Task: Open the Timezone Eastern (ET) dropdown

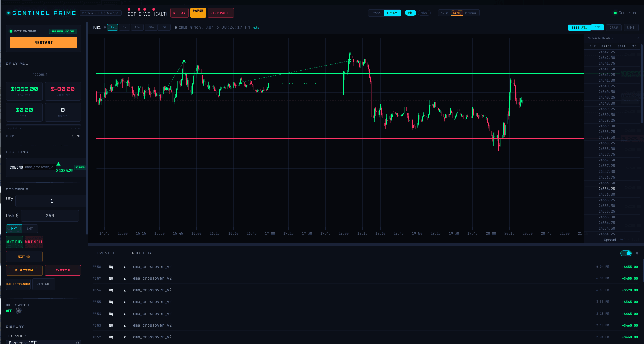Action: coord(44,342)
